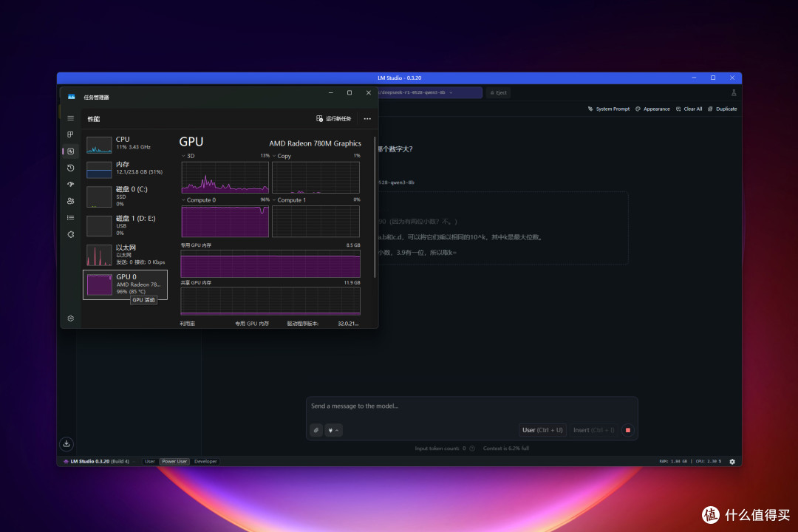Select 磁盘 0 (C:) in performance list
This screenshot has width=798, height=532.
pyautogui.click(x=125, y=197)
